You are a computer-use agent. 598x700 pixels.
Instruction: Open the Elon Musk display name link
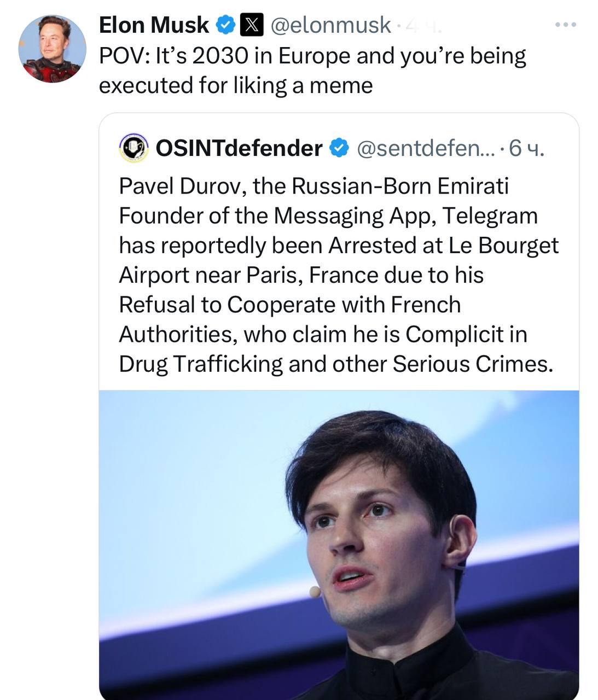coord(154,25)
